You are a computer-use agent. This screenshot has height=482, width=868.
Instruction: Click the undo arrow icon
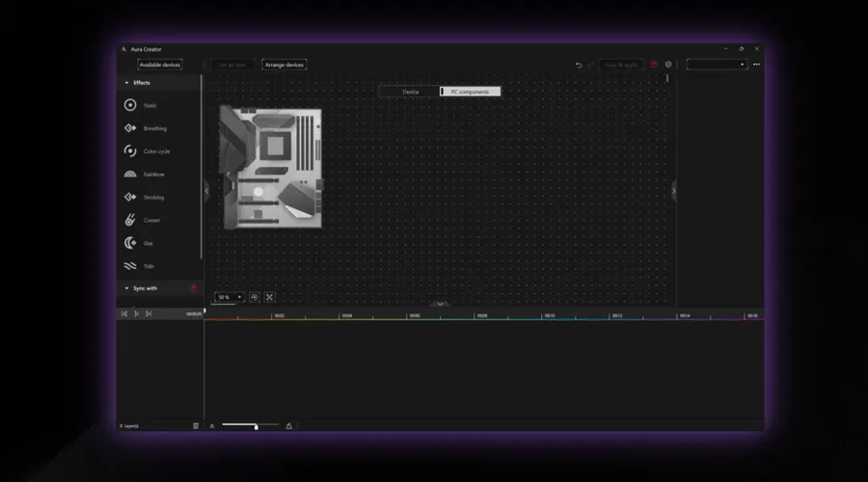tap(579, 65)
